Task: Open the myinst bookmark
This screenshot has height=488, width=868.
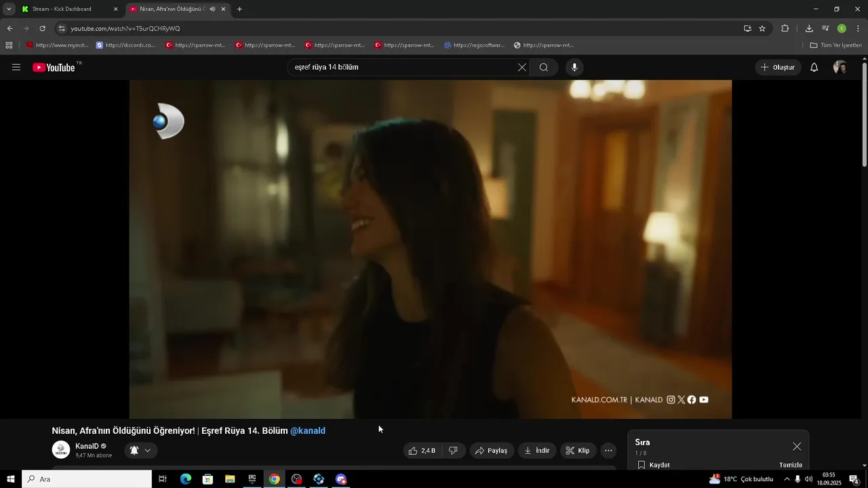Action: click(x=57, y=45)
